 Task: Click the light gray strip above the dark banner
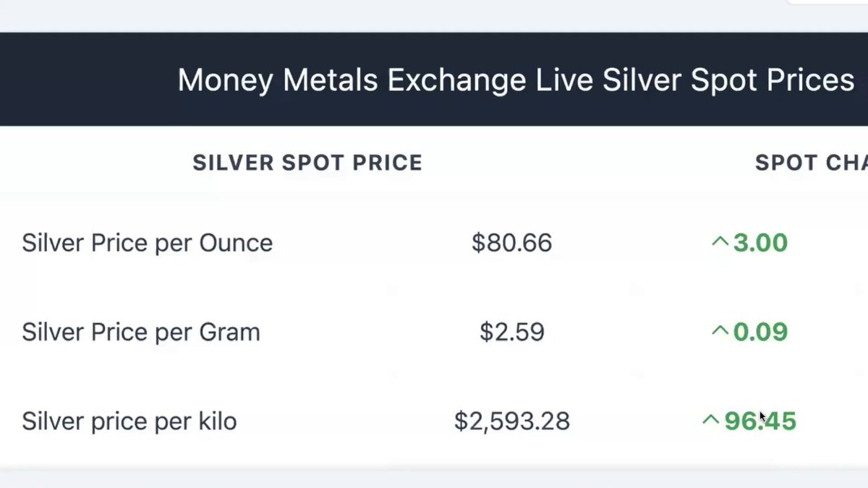(362, 16)
